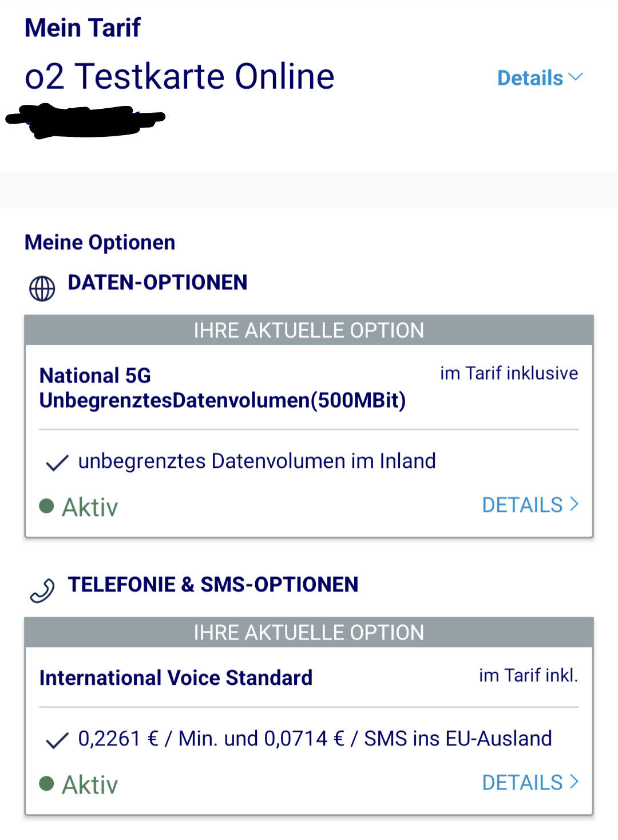
Task: Select the TELEFONIE & SMS-OPTIONEN heading
Action: [x=213, y=585]
